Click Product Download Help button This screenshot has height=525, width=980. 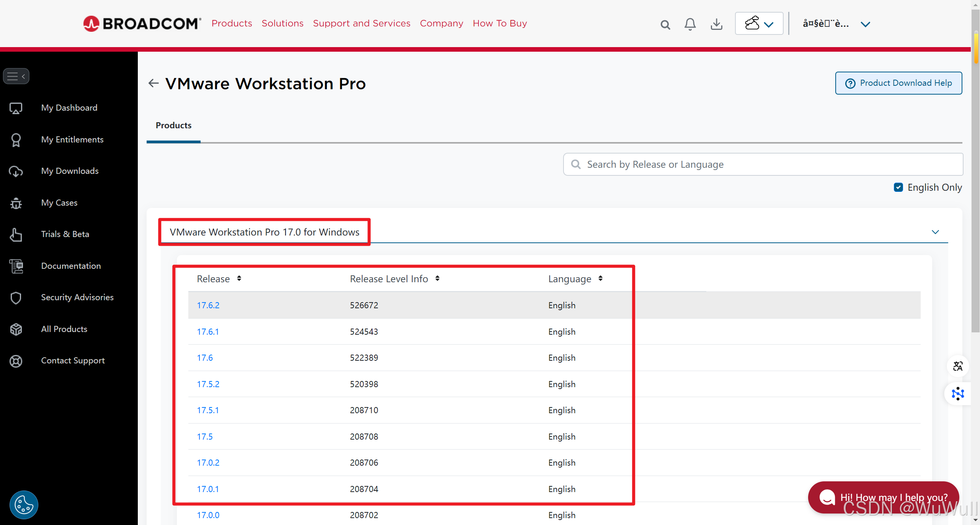pos(898,83)
